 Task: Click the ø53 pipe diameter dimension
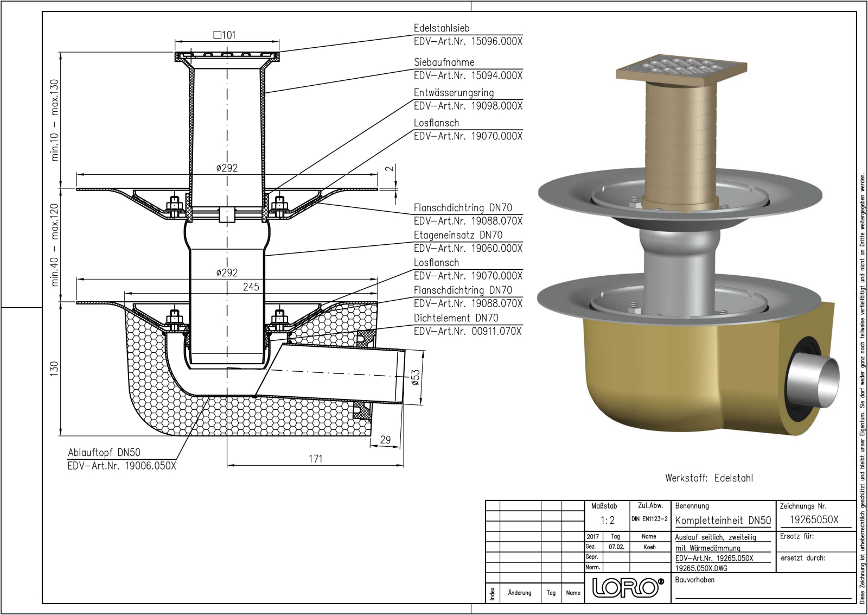pos(416,378)
